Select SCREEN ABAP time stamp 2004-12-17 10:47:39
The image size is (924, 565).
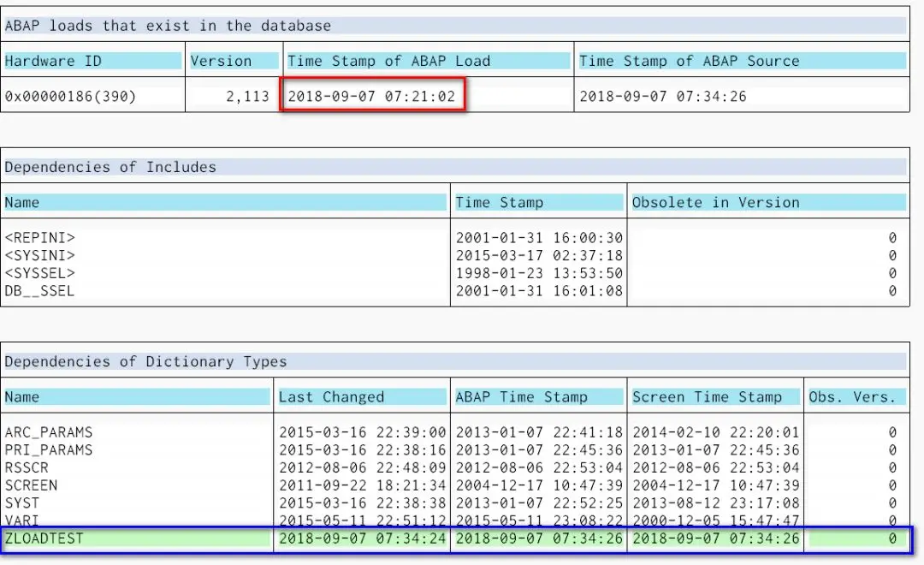(x=539, y=486)
